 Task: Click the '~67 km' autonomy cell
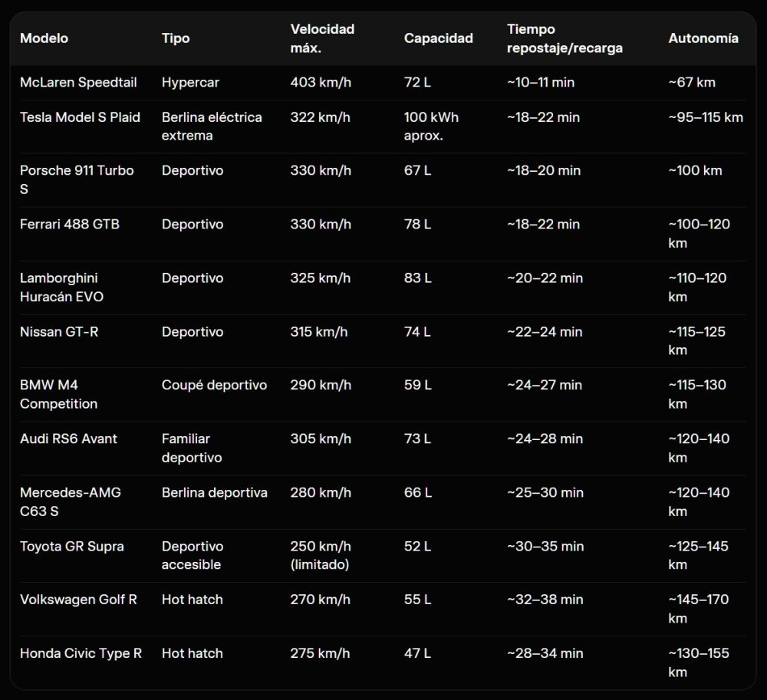coord(692,82)
